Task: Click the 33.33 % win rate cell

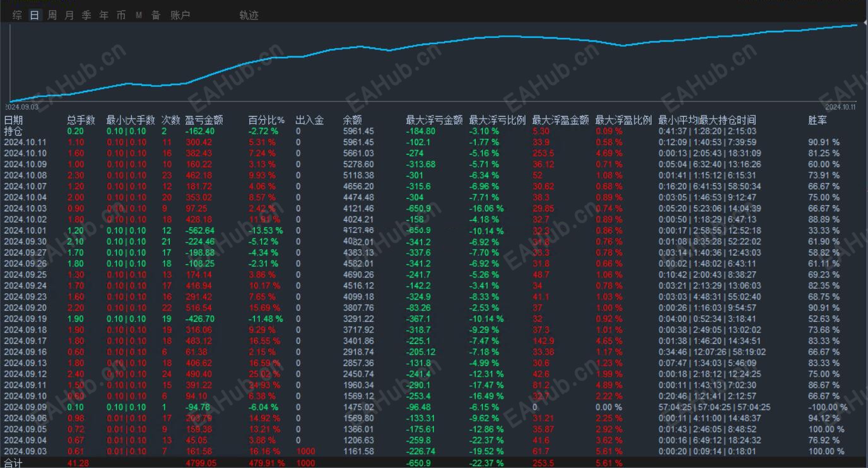Action: [824, 231]
